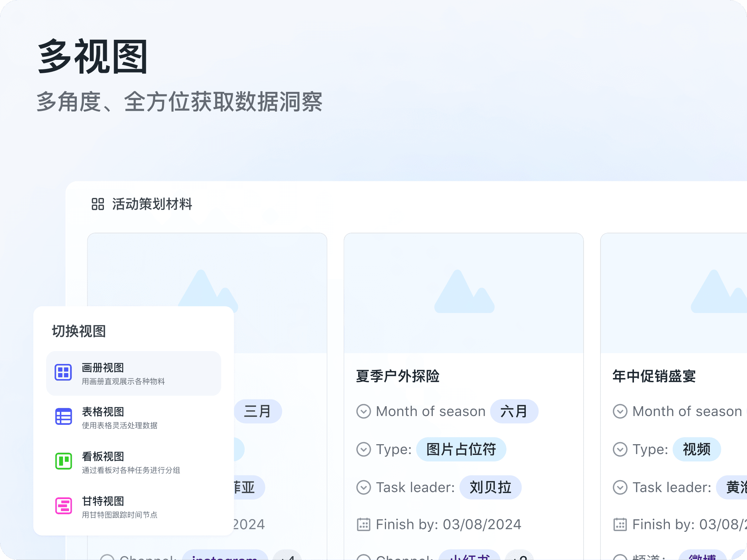Image resolution: width=747 pixels, height=560 pixels.
Task: Click grid icon beside 活动策划材料 title
Action: click(x=98, y=204)
